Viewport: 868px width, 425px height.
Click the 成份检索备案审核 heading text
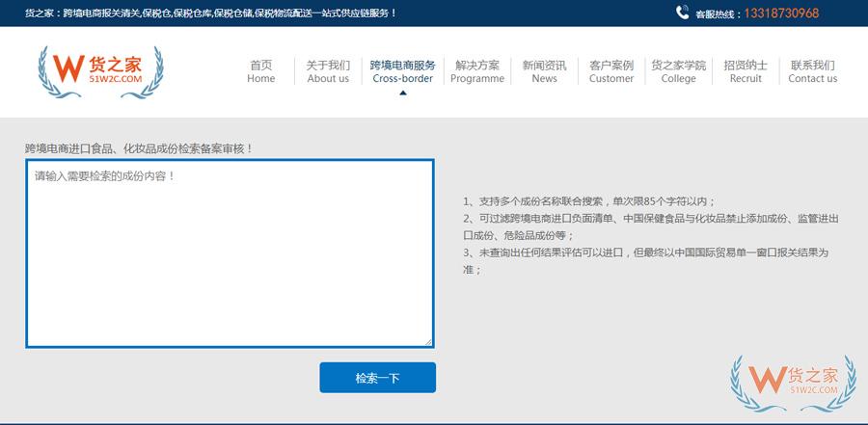[x=140, y=148]
